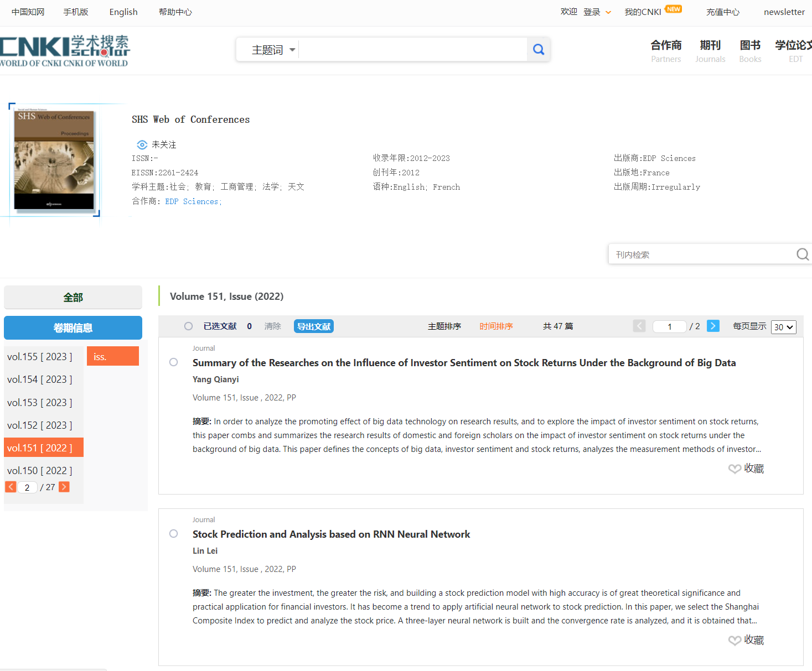The image size is (812, 671).
Task: Open the 帮助中心 help link
Action: coord(175,12)
